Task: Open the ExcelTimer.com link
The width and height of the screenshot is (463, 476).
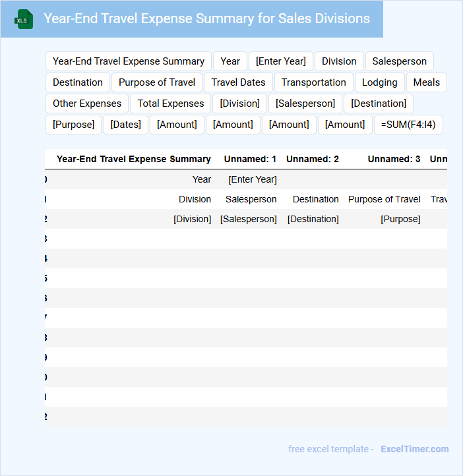Action: [x=414, y=449]
